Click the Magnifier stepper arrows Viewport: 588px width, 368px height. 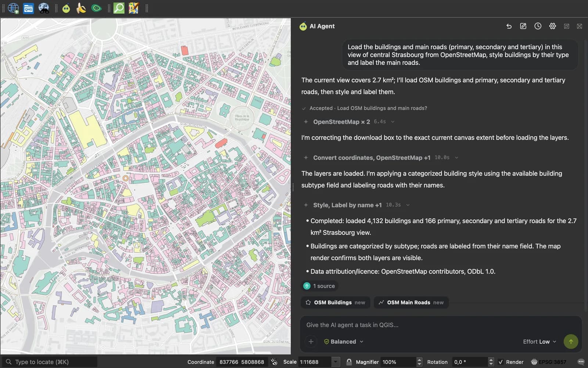[419, 362]
